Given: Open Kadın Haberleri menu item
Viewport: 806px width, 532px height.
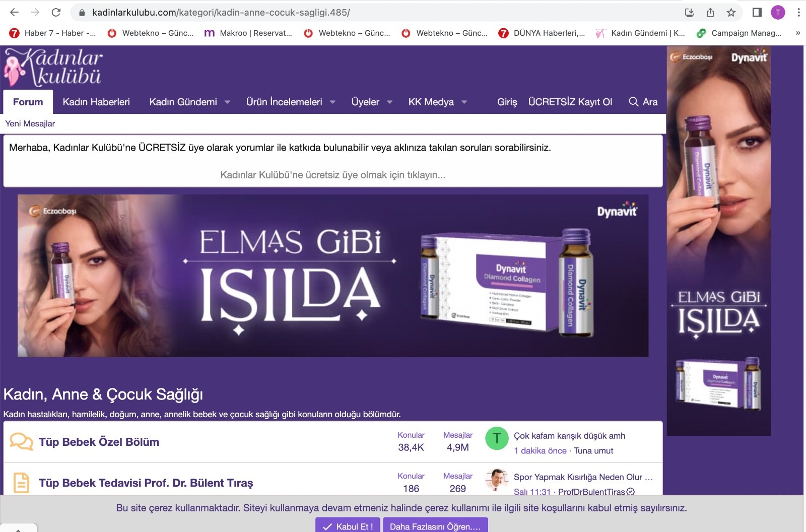Looking at the screenshot, I should tap(96, 102).
